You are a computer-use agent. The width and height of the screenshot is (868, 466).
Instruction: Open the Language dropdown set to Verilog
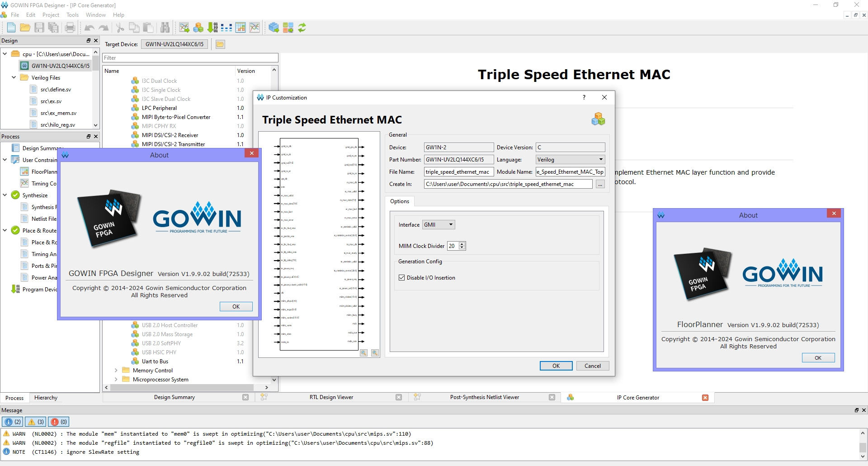click(x=570, y=160)
